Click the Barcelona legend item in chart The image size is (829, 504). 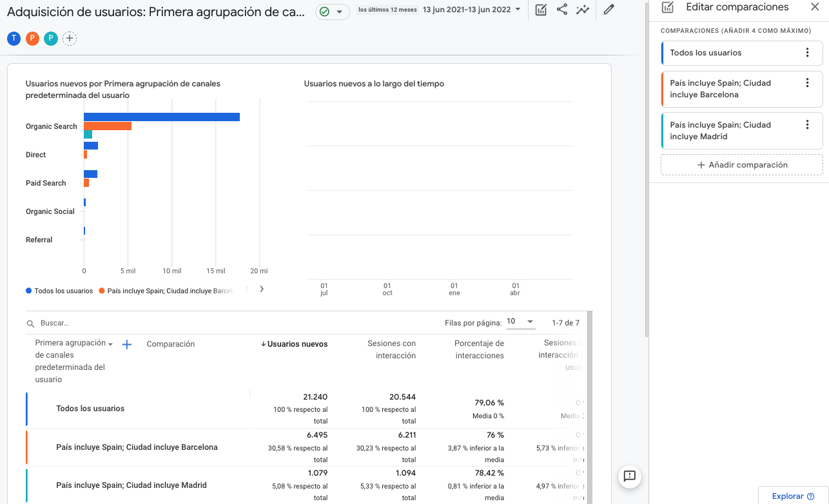165,291
